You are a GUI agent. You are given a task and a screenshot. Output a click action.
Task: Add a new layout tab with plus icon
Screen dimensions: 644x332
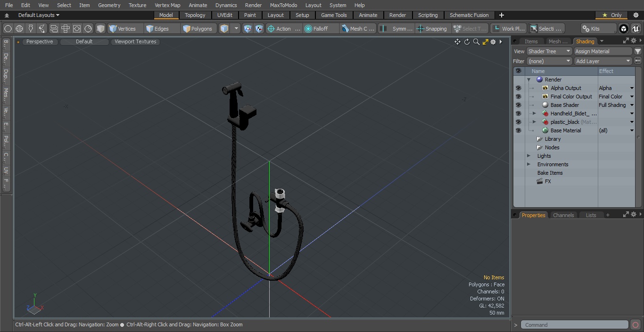pyautogui.click(x=501, y=15)
